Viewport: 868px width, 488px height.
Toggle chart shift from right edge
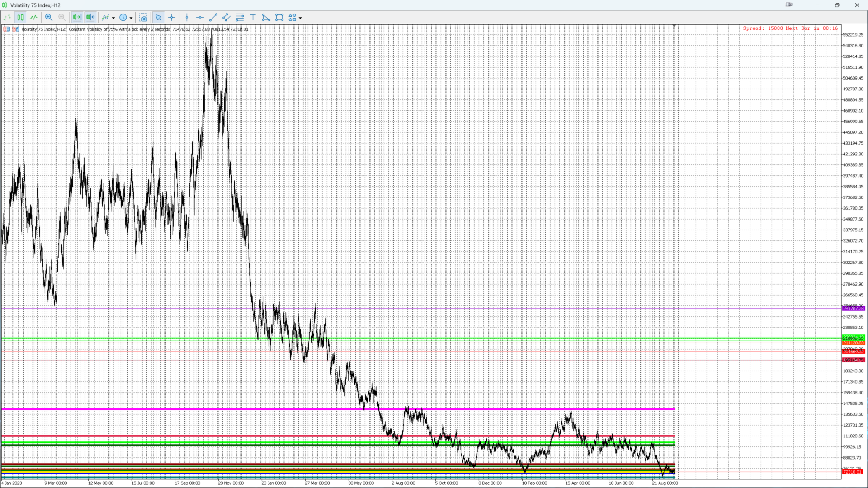tap(90, 18)
